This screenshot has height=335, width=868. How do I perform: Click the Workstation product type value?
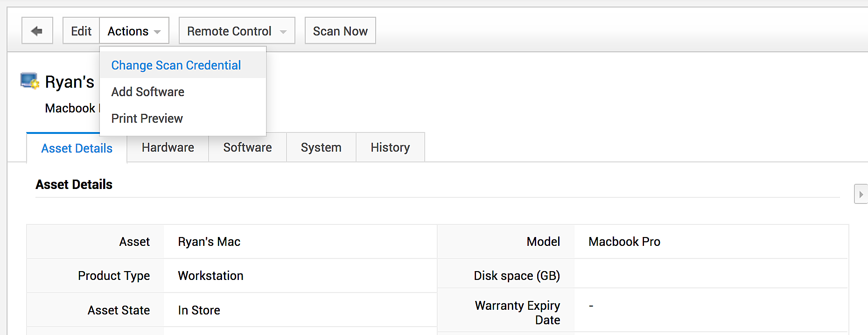click(x=210, y=276)
